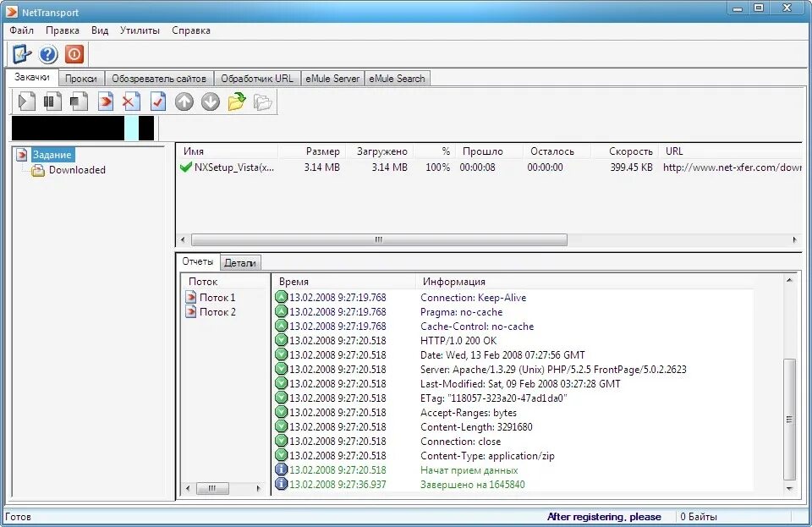Click green checkmark next to NXSetup_Vista
The width and height of the screenshot is (812, 527).
pos(186,167)
